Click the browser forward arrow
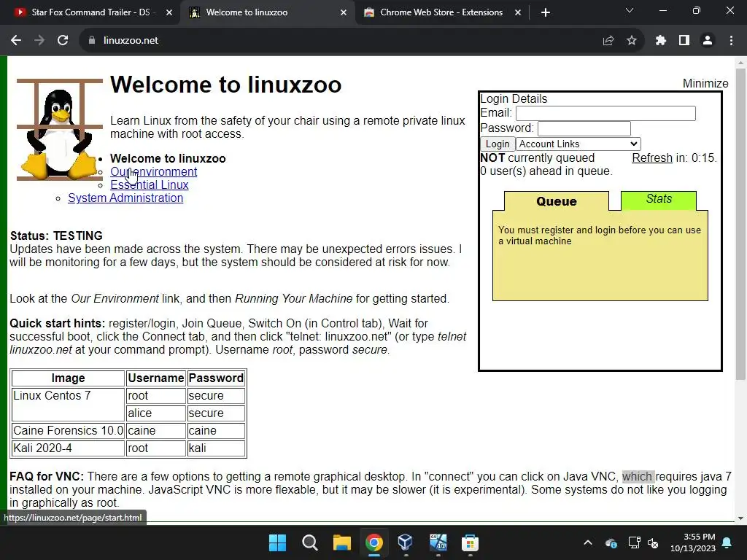The width and height of the screenshot is (747, 560). tap(39, 41)
